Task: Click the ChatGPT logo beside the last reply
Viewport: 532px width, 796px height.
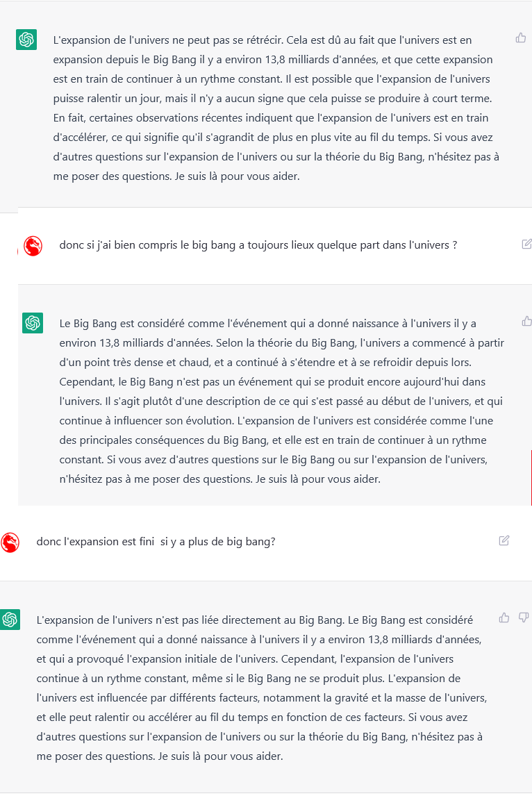Action: click(10, 620)
